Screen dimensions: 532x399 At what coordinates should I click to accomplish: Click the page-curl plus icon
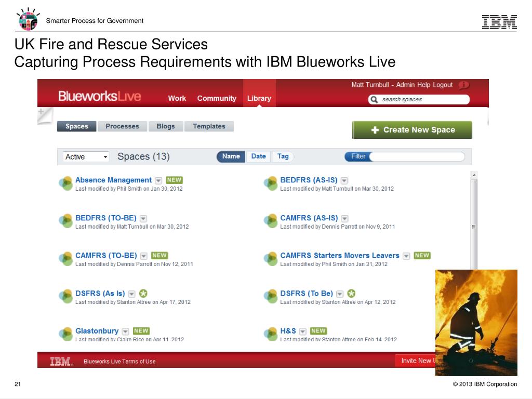45,115
